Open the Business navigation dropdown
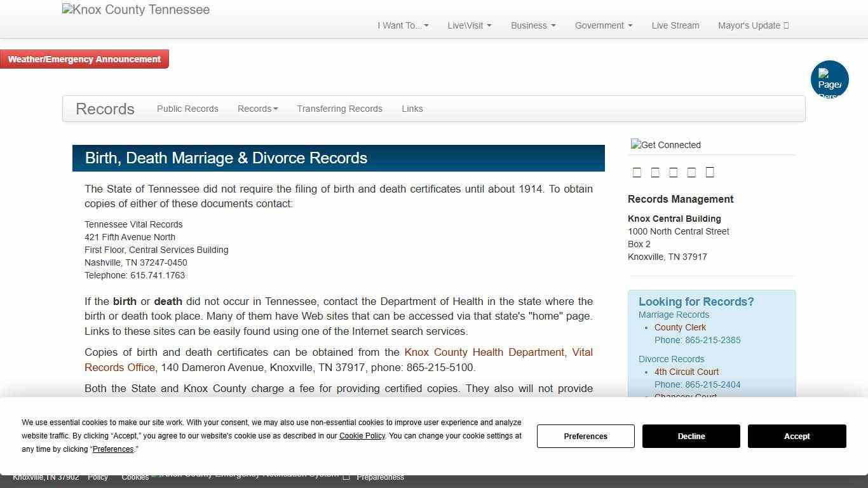The image size is (868, 488). 532,25
